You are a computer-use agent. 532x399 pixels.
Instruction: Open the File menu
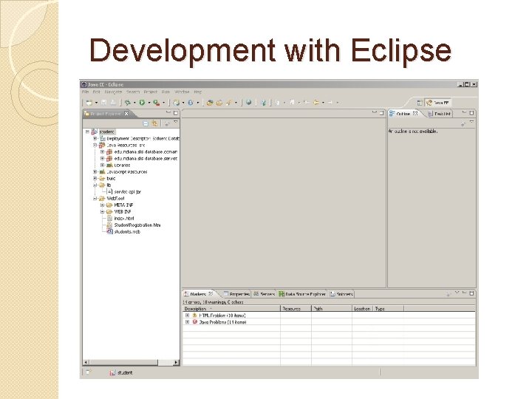[85, 92]
